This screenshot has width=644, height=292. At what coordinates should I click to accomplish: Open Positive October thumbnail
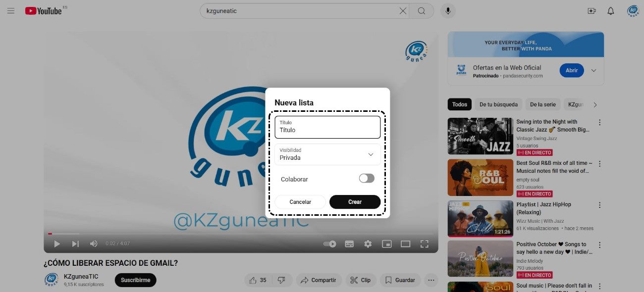click(481, 259)
